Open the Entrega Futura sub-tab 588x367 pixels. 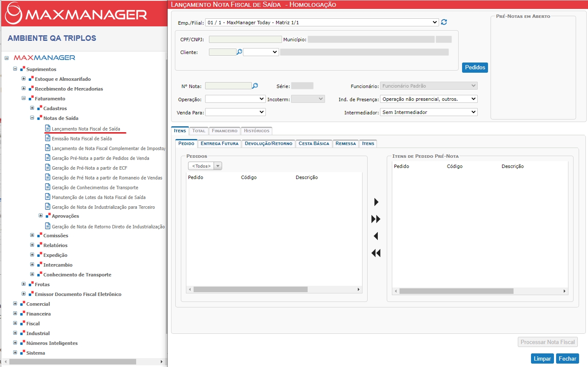pyautogui.click(x=220, y=144)
